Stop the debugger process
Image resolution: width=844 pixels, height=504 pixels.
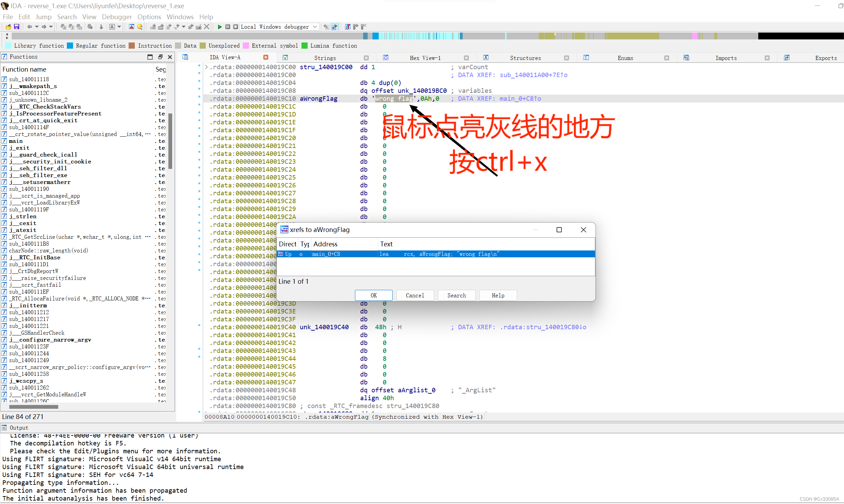(x=236, y=27)
